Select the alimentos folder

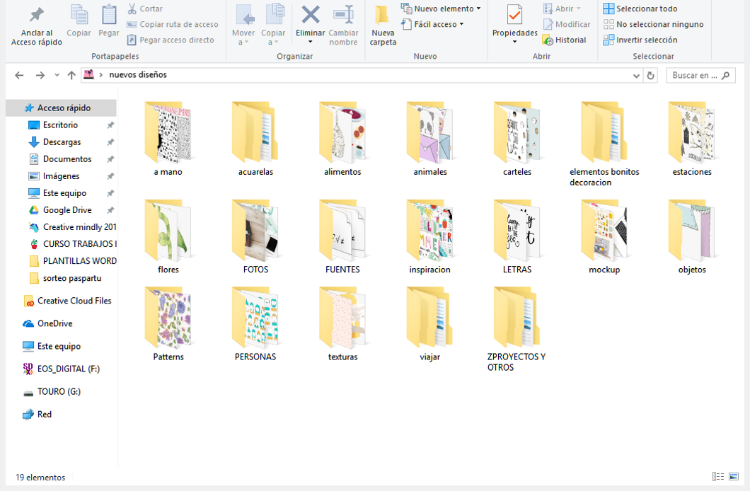click(342, 138)
